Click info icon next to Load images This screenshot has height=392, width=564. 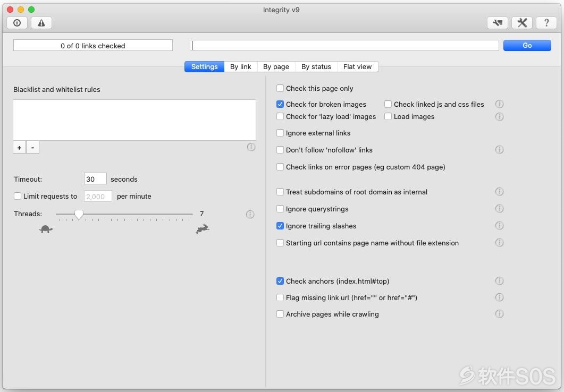(x=499, y=117)
